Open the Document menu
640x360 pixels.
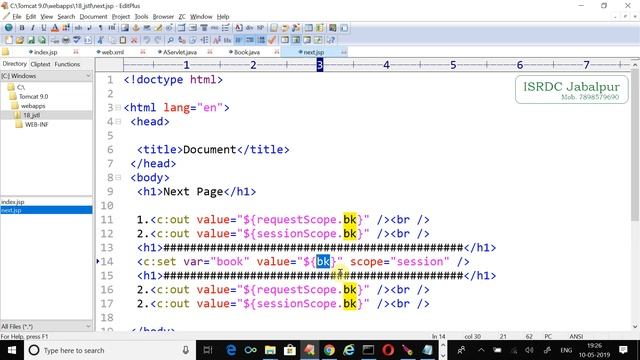pos(93,17)
